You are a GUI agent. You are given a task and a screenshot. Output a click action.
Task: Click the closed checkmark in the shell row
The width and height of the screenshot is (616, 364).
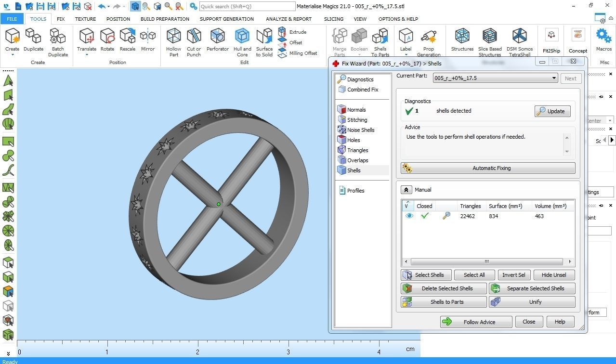coord(424,216)
